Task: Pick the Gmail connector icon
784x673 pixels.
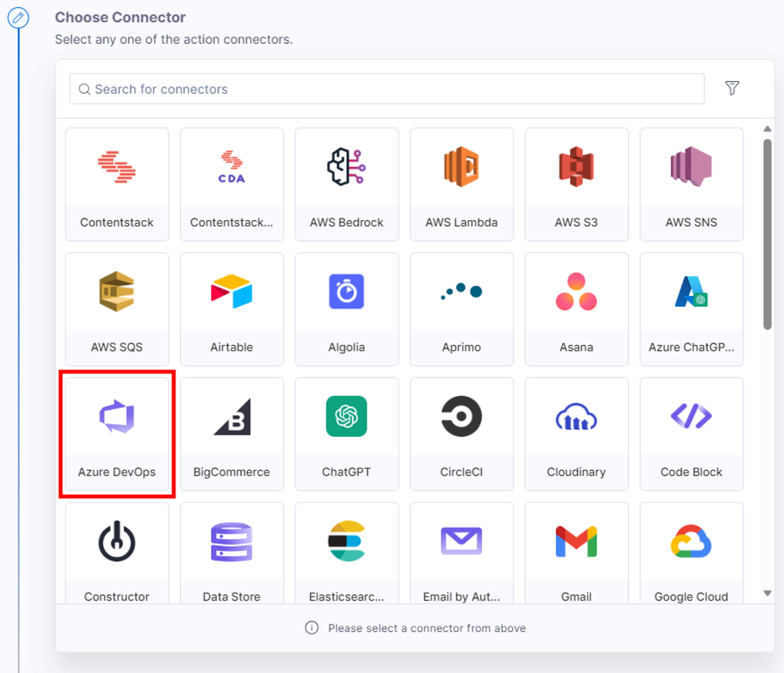Action: coord(576,541)
